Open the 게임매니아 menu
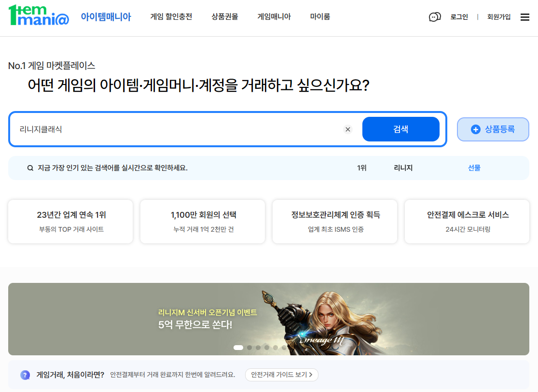538x392 pixels. 274,16
